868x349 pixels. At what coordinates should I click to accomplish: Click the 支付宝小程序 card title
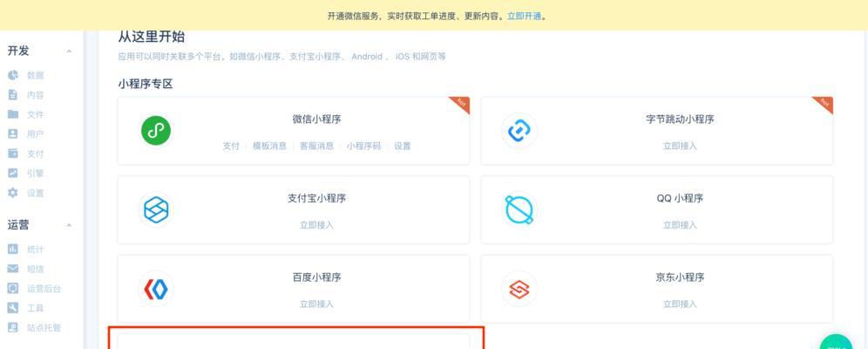pos(316,198)
